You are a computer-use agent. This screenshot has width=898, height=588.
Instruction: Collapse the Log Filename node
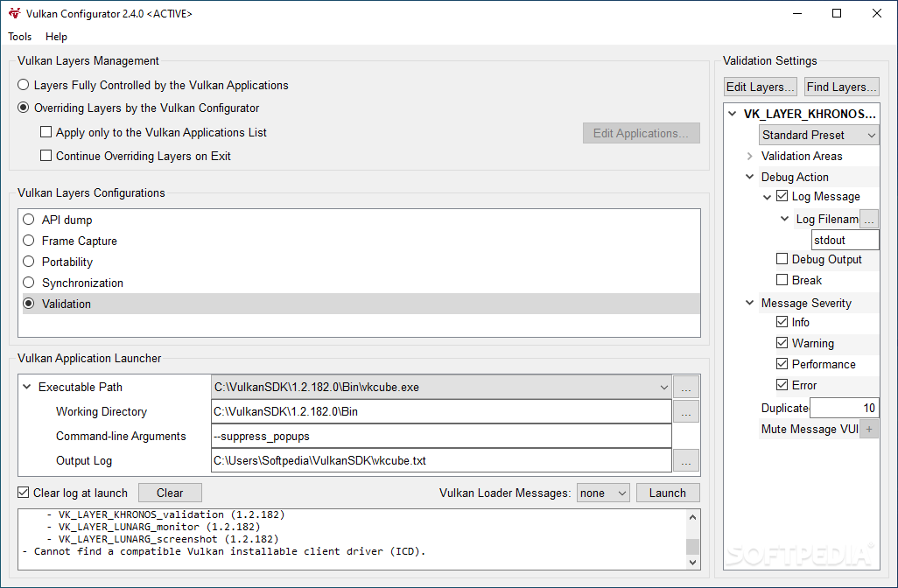(784, 219)
